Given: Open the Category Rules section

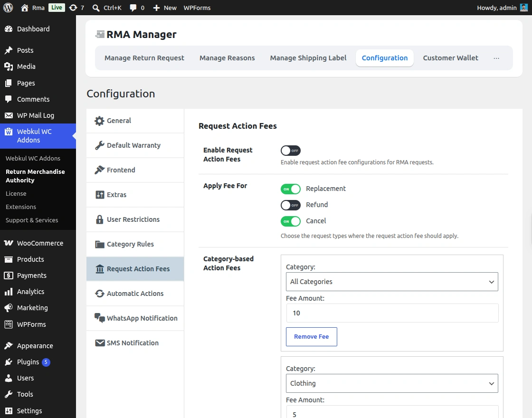Looking at the screenshot, I should click(x=135, y=244).
